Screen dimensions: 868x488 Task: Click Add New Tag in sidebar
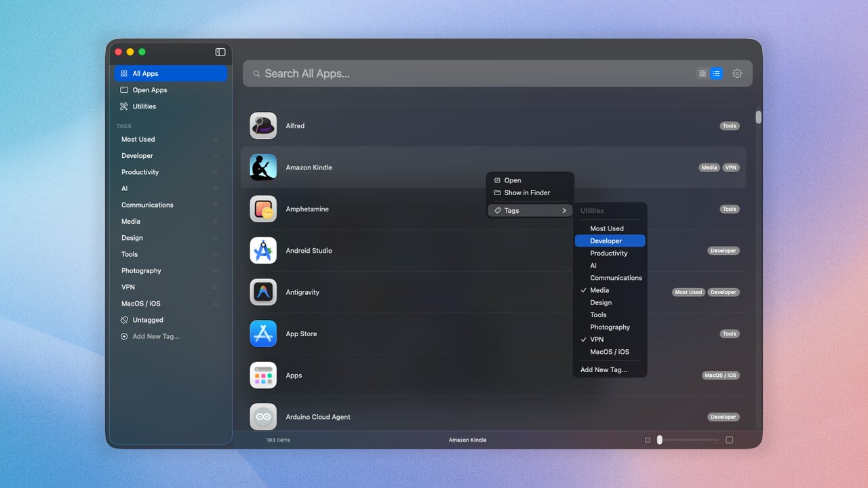coord(171,336)
